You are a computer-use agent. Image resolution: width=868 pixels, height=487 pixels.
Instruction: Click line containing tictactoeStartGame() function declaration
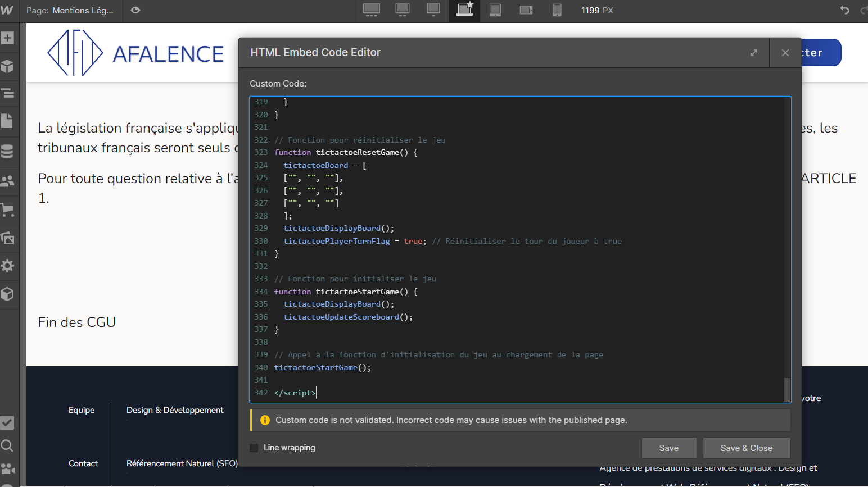click(x=346, y=292)
